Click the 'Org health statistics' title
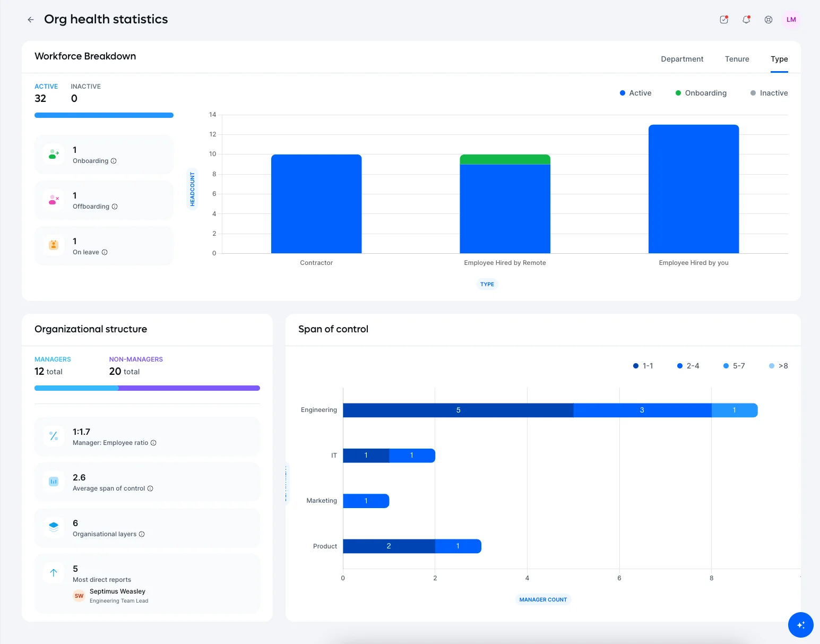820x644 pixels. (x=106, y=19)
